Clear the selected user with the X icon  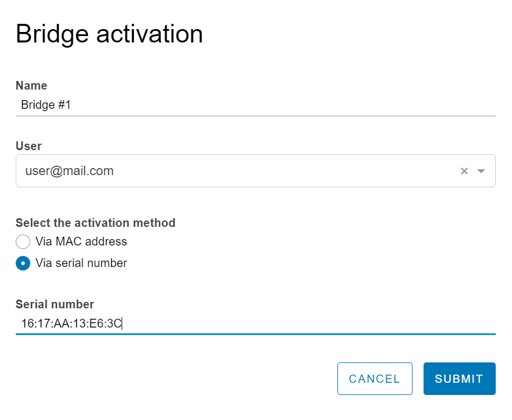(x=464, y=171)
